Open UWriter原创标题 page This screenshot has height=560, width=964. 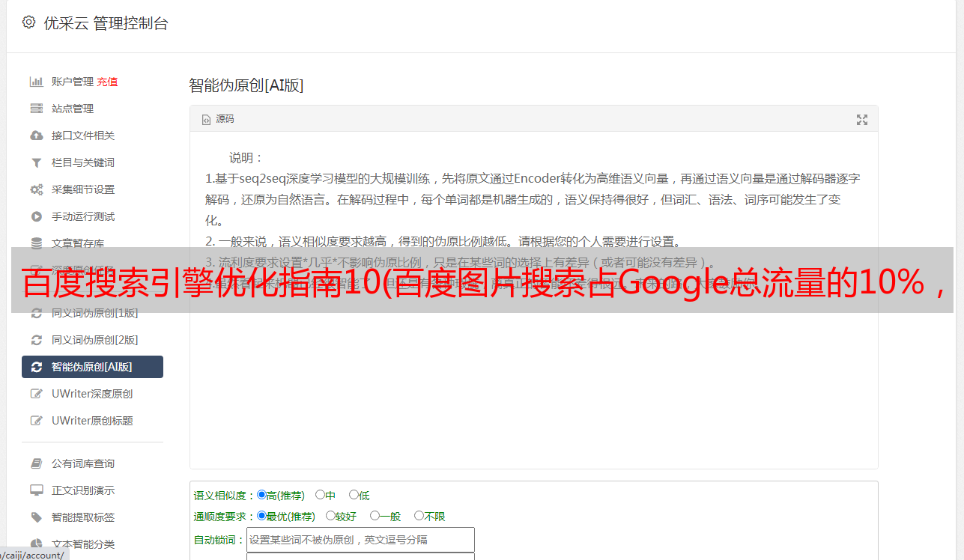92,421
